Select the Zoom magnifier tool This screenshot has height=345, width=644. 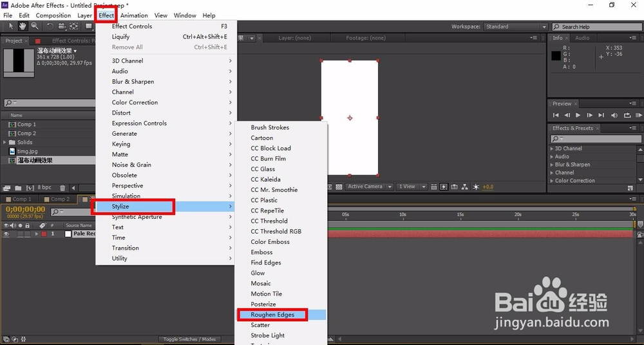pyautogui.click(x=35, y=26)
